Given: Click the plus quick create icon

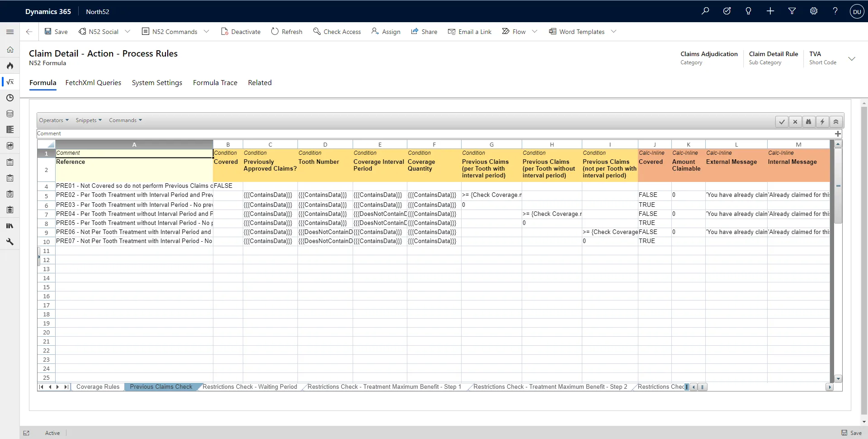Looking at the screenshot, I should 770,11.
